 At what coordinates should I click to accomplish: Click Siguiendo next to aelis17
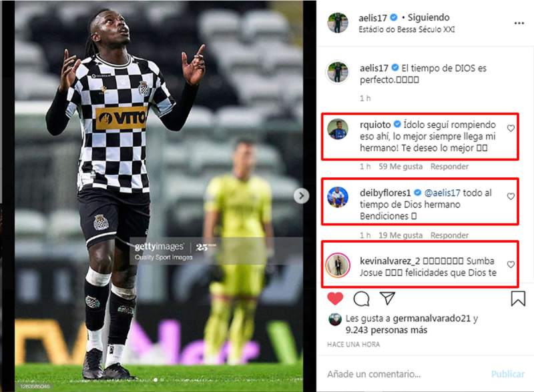pos(429,17)
